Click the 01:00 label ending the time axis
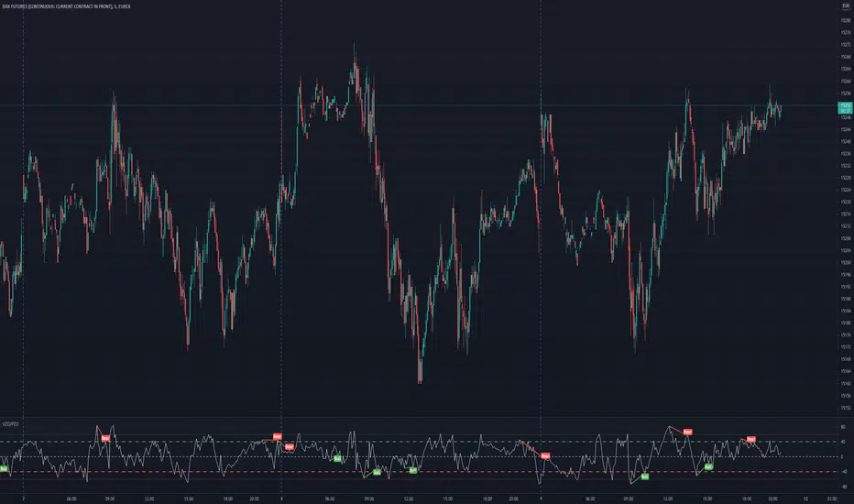The height and width of the screenshot is (504, 854). (x=832, y=499)
